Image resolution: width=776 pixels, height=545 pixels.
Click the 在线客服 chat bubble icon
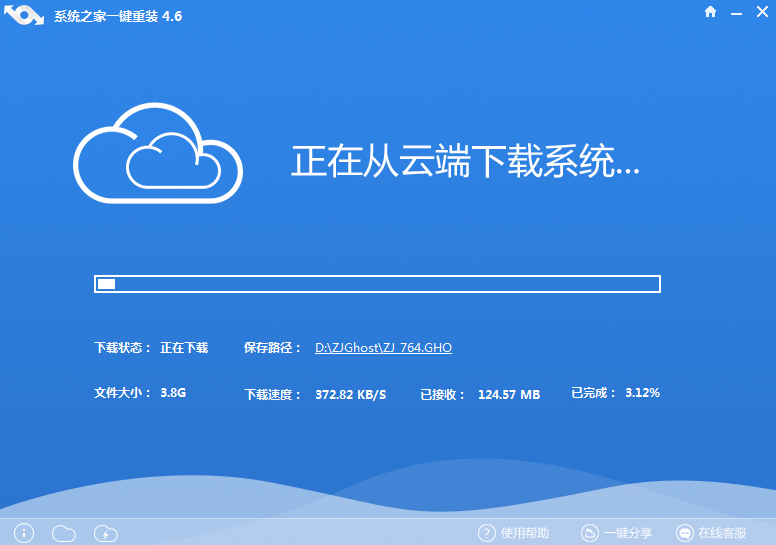[x=685, y=533]
